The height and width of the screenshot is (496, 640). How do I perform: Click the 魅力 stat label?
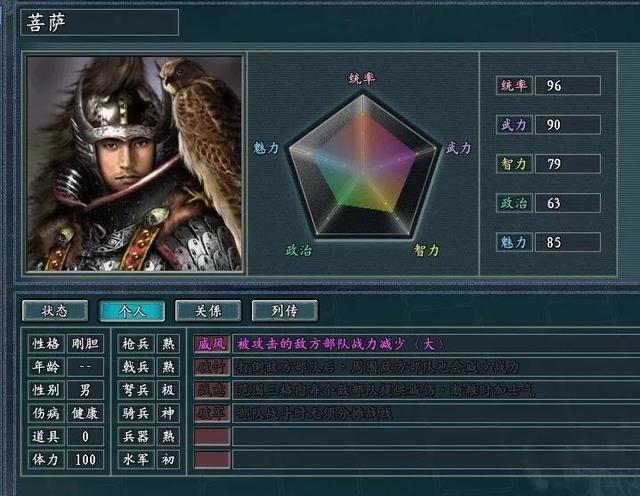click(514, 242)
